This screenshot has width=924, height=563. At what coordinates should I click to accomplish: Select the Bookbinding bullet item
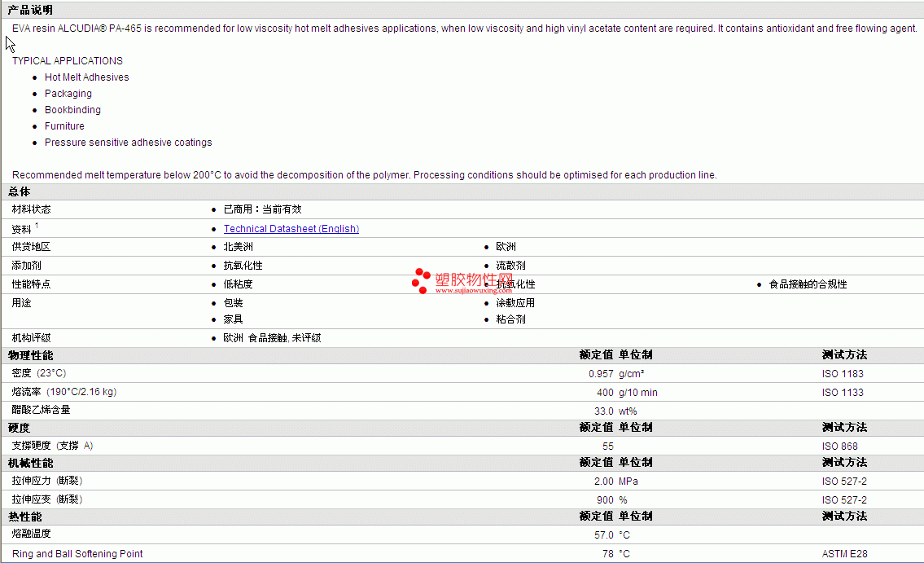point(72,110)
